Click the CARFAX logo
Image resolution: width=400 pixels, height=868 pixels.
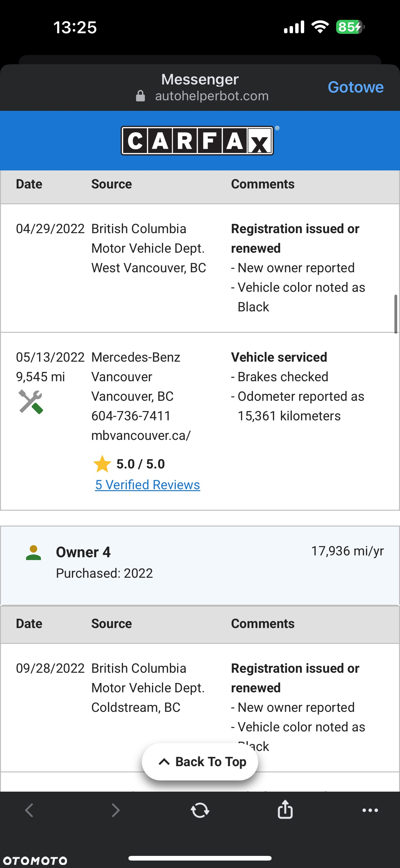197,141
